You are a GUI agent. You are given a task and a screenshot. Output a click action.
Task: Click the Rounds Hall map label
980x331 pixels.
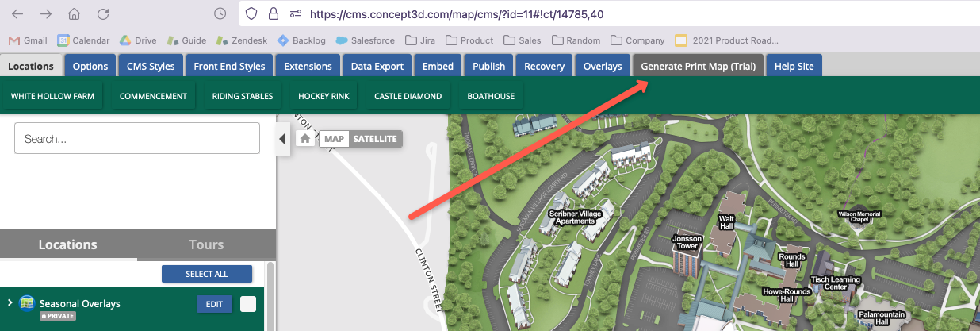point(792,260)
